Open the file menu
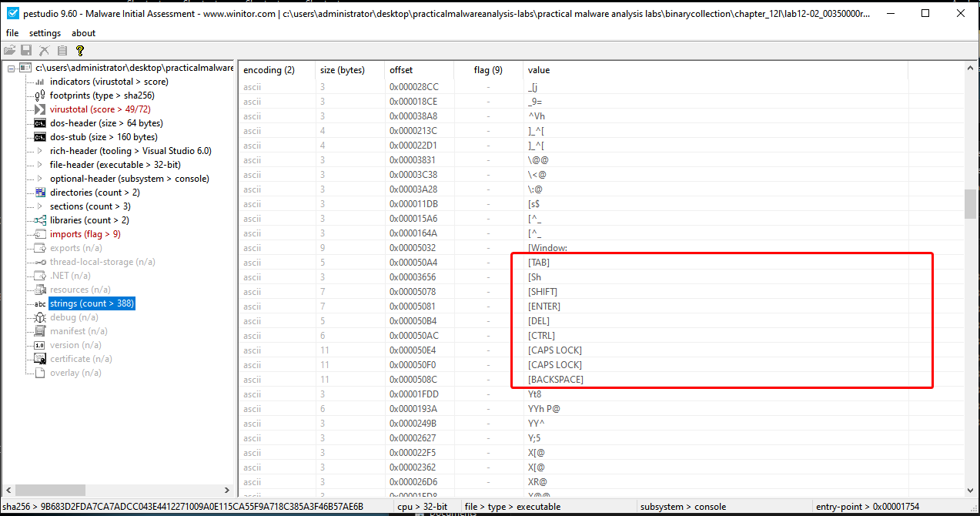980x516 pixels. coord(12,33)
